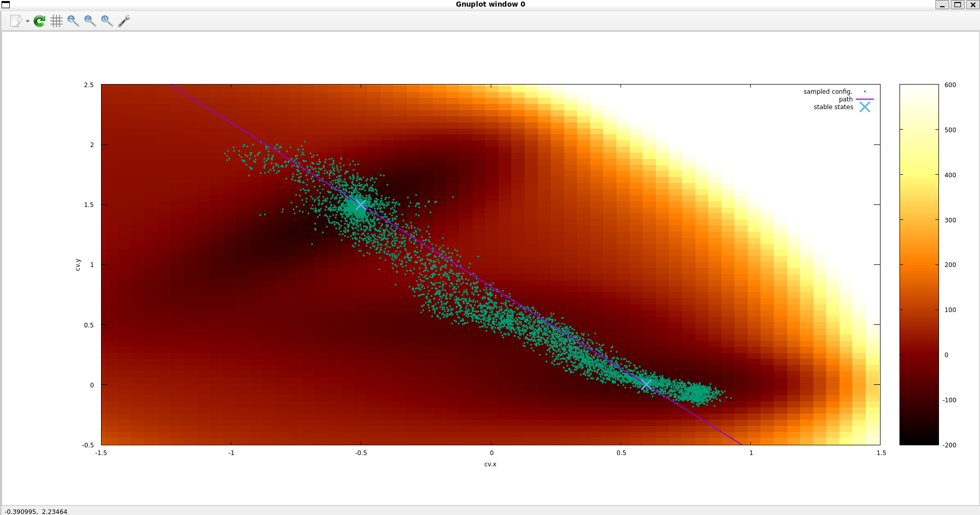Close the Gnuplot window

point(973,5)
